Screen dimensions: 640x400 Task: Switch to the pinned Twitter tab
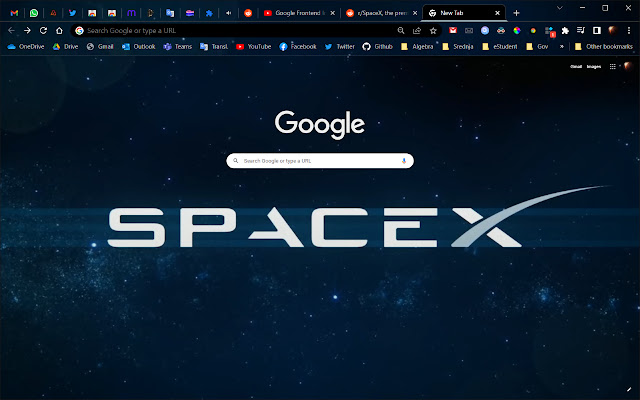pos(73,13)
